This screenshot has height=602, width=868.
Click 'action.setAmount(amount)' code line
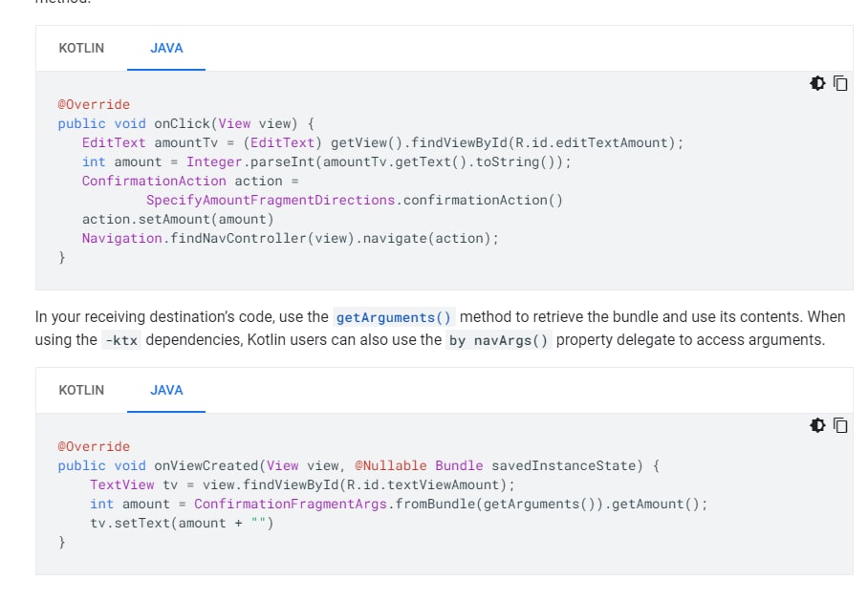[x=178, y=219]
